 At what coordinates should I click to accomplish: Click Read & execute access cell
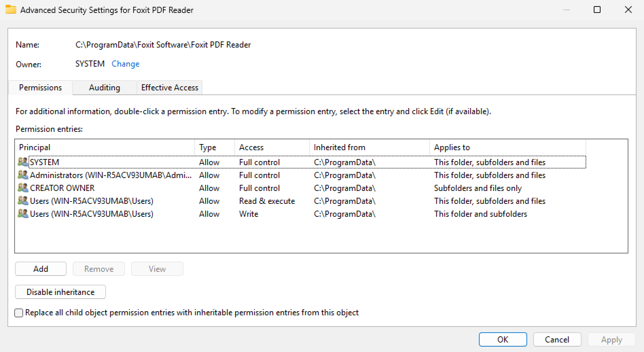coord(267,201)
